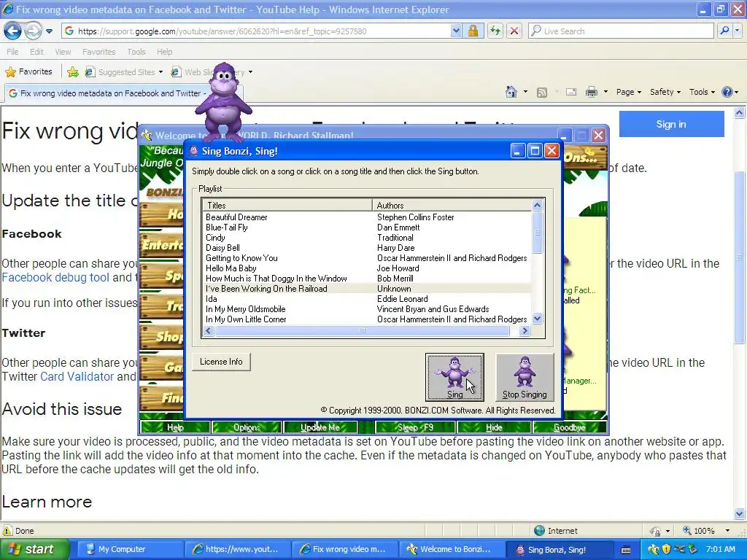
Task: Select the song Hello Ma Baby
Action: point(231,268)
